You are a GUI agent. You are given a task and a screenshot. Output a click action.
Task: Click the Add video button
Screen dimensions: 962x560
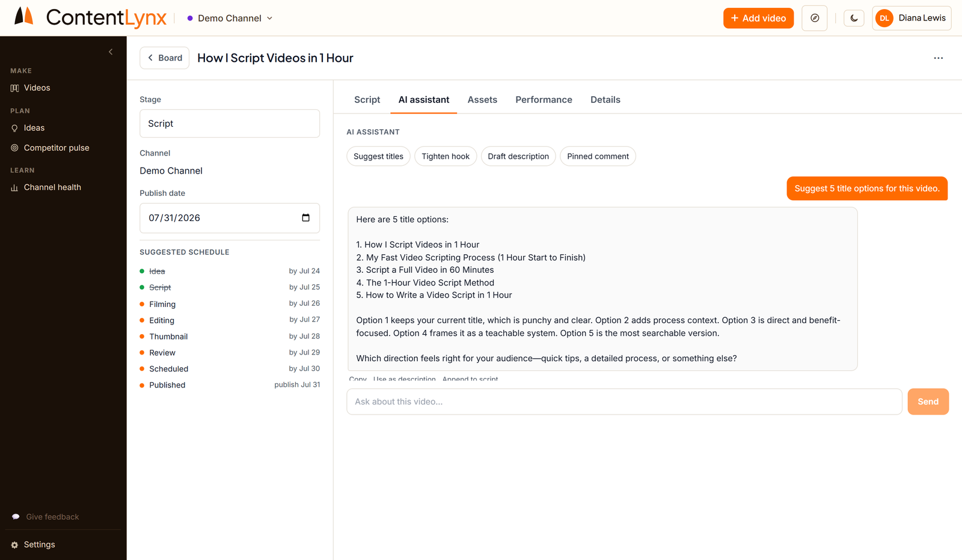coord(758,18)
